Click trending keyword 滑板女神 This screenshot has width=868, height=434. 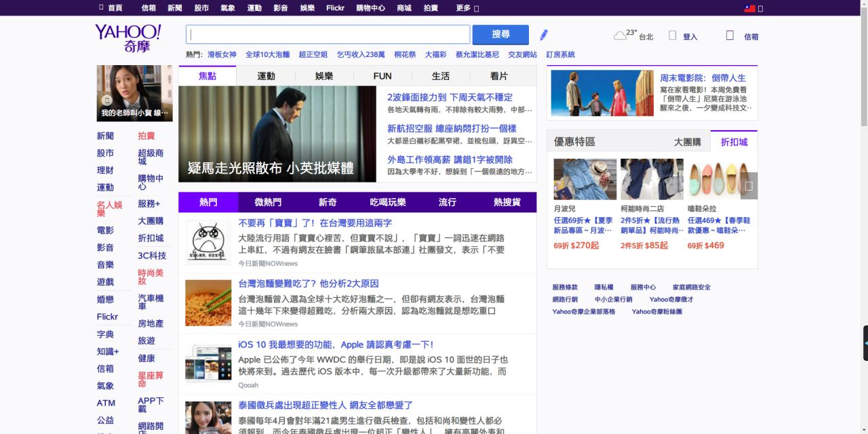[x=222, y=54]
